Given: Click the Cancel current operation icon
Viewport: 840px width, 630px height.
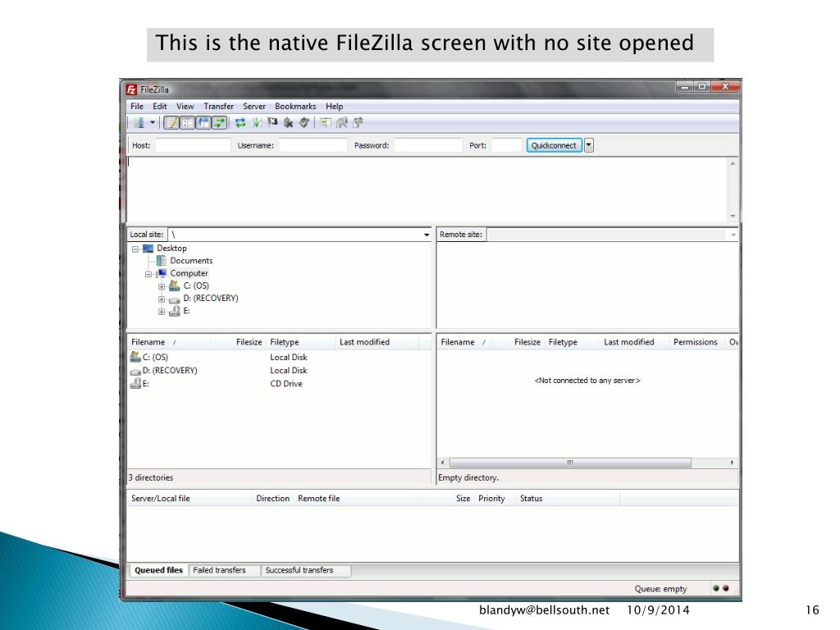Looking at the screenshot, I should click(272, 123).
